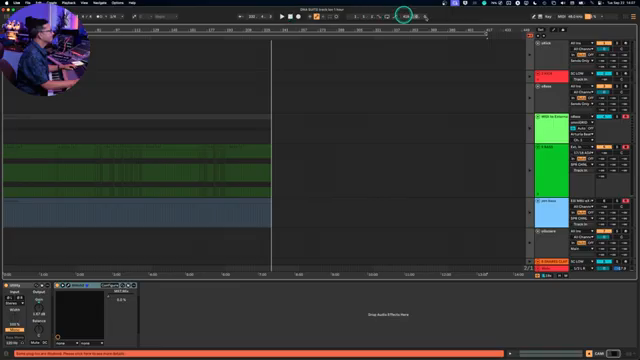Set aBass monitoring to Auto
The width and height of the screenshot is (640, 360).
pos(582,98)
